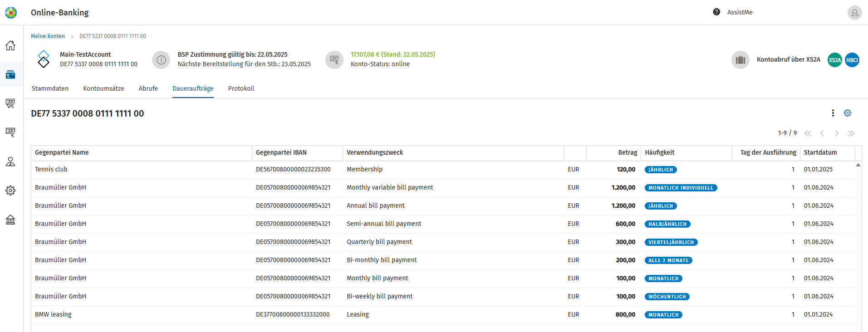Open the Protokoll tab
Image resolution: width=868 pixels, height=332 pixels.
[241, 88]
